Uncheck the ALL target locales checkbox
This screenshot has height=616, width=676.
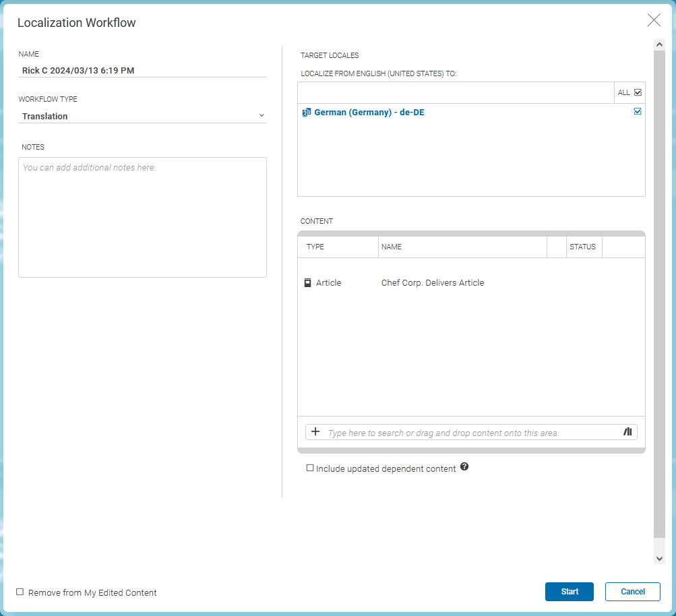point(636,92)
